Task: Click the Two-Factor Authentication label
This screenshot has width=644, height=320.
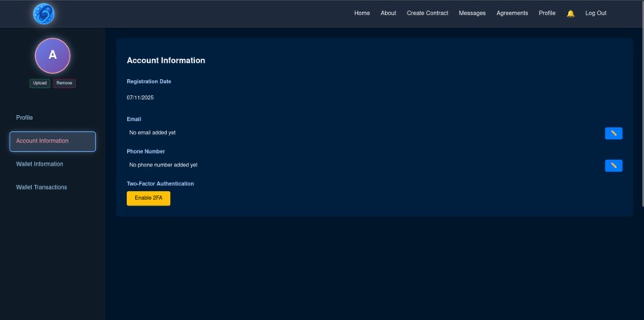Action: [x=160, y=184]
